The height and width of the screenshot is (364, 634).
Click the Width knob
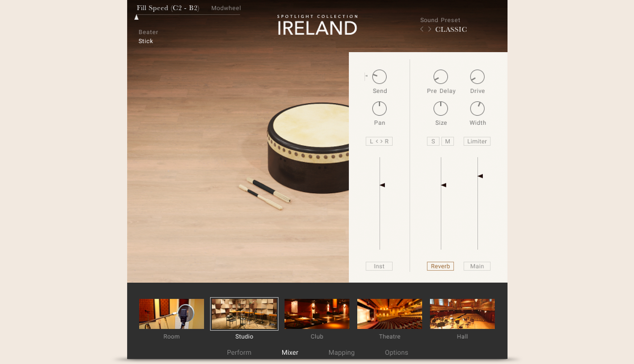click(x=477, y=109)
